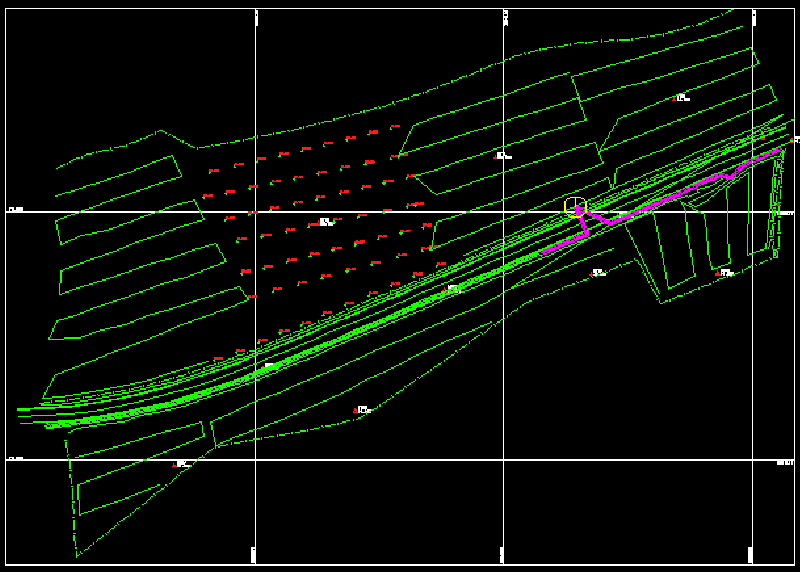Click the white label at the bottom-left parcel

[x=182, y=464]
